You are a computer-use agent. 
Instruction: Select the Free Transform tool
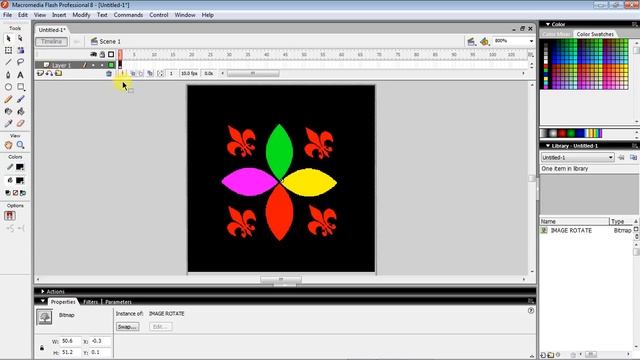click(8, 50)
